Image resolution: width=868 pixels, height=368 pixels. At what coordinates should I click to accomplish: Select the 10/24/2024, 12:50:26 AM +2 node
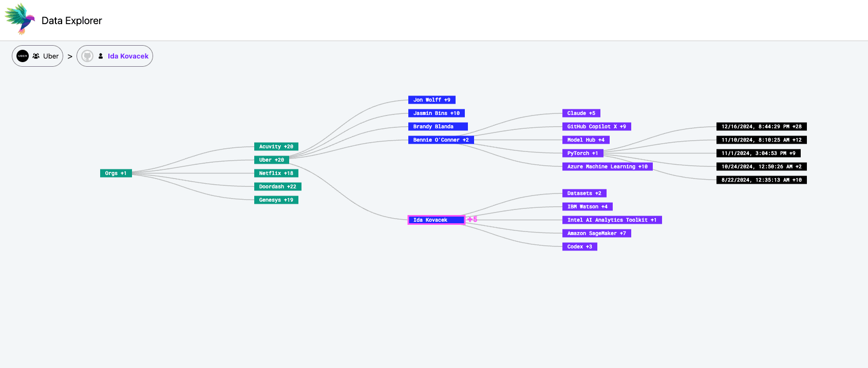762,167
